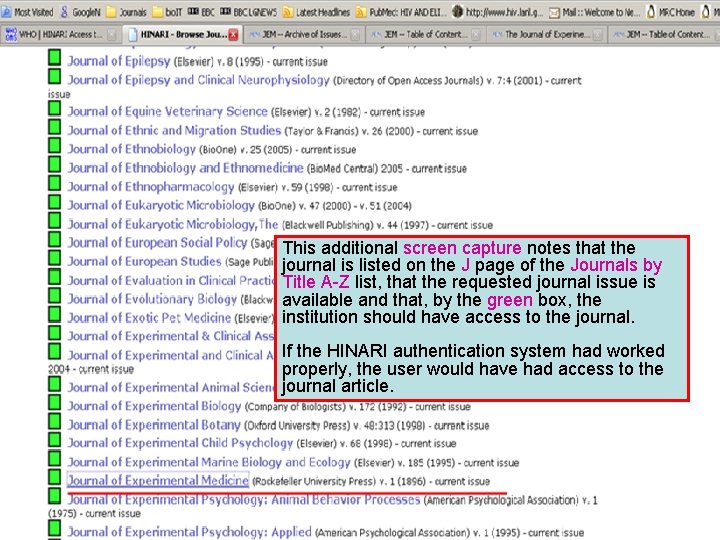Select the HINARI - Browse Journals tab

(182, 34)
